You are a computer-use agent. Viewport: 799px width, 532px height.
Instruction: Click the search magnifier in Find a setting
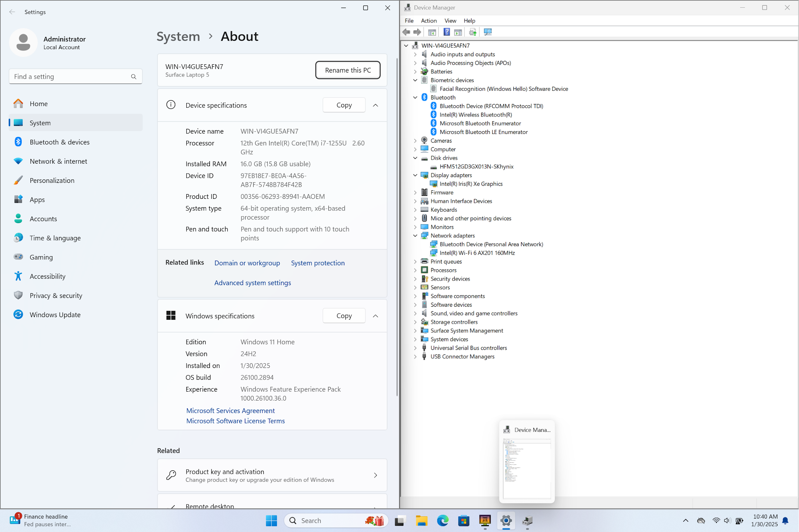click(134, 77)
